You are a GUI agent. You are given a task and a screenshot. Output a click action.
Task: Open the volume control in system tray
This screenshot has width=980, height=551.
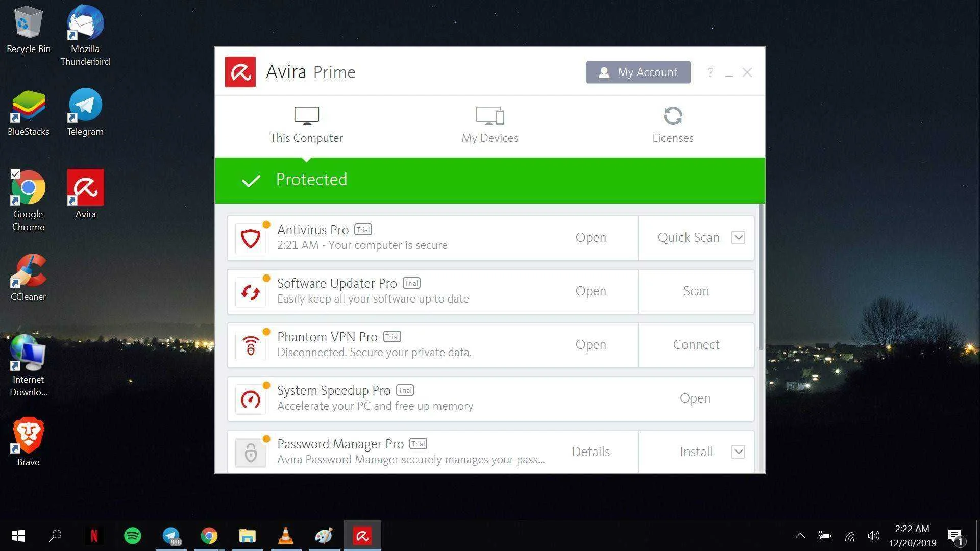point(874,536)
